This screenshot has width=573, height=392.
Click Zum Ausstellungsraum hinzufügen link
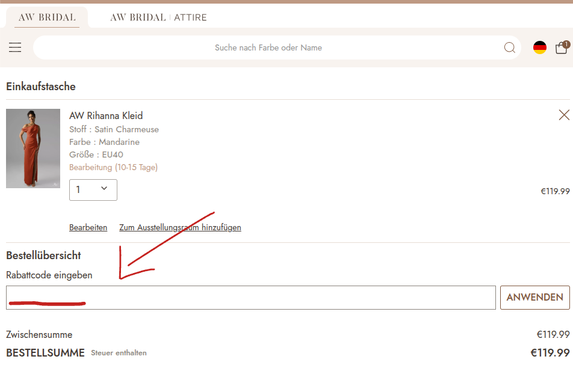click(180, 227)
